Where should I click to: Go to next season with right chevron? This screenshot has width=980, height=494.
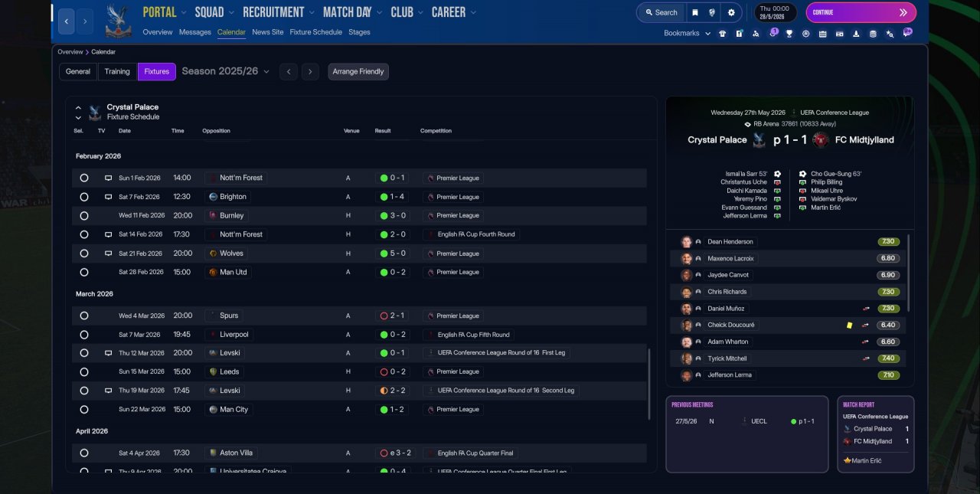309,71
